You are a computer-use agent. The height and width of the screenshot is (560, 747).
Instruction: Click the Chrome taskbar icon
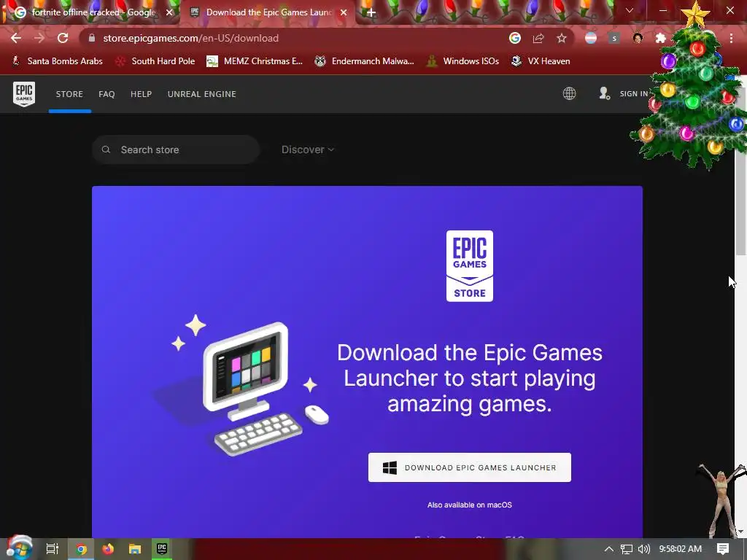pos(81,549)
